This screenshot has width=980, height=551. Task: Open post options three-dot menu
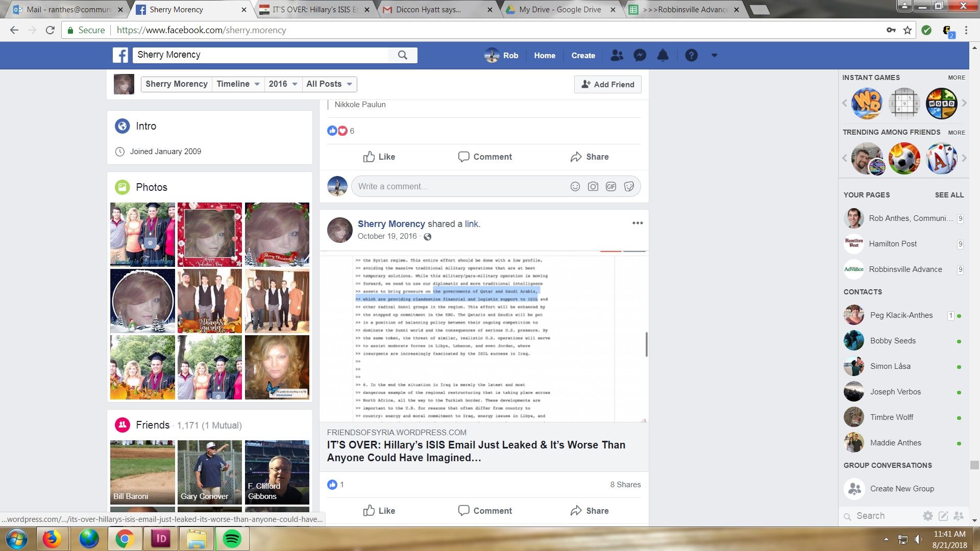point(638,223)
